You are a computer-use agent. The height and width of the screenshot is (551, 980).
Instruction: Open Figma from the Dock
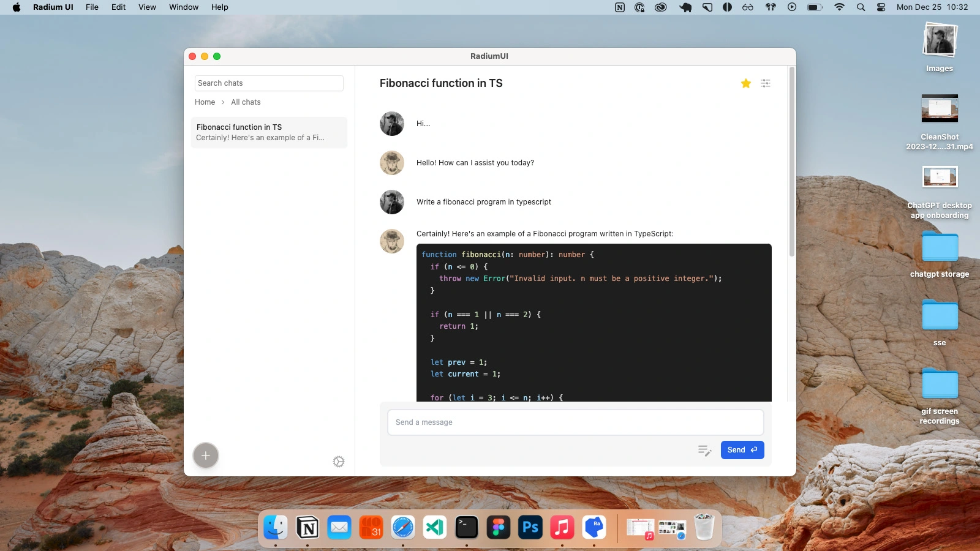499,527
